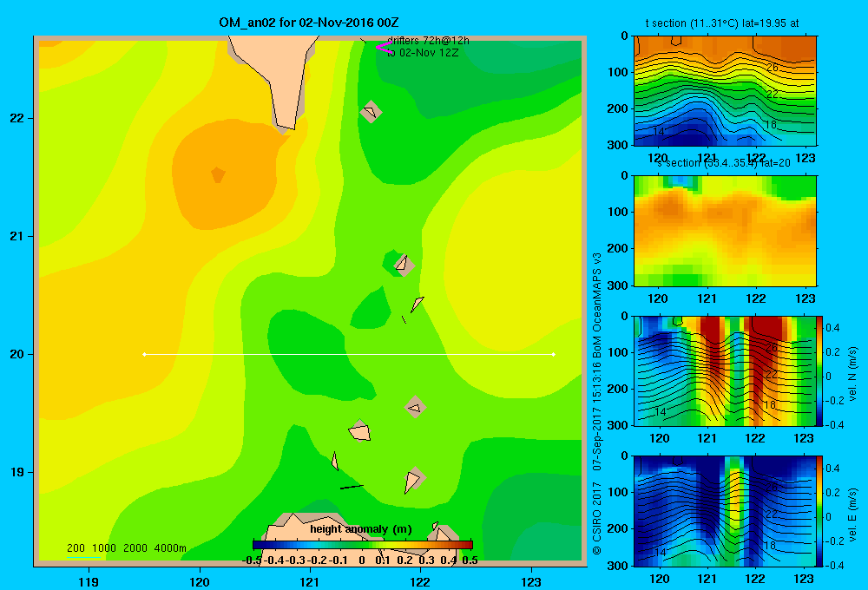Click the '0.5' label on height anomaly bar
This screenshot has height=590, width=868.
tap(470, 560)
